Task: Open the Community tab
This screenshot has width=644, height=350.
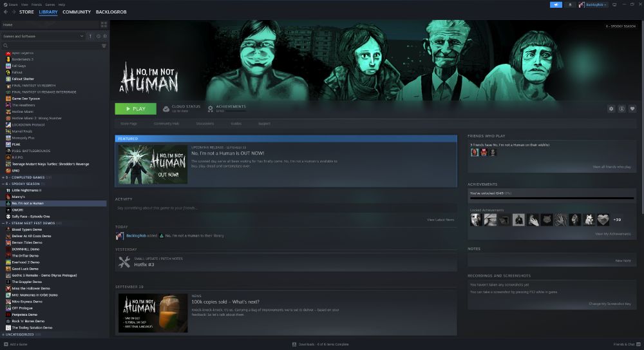Action: [77, 12]
